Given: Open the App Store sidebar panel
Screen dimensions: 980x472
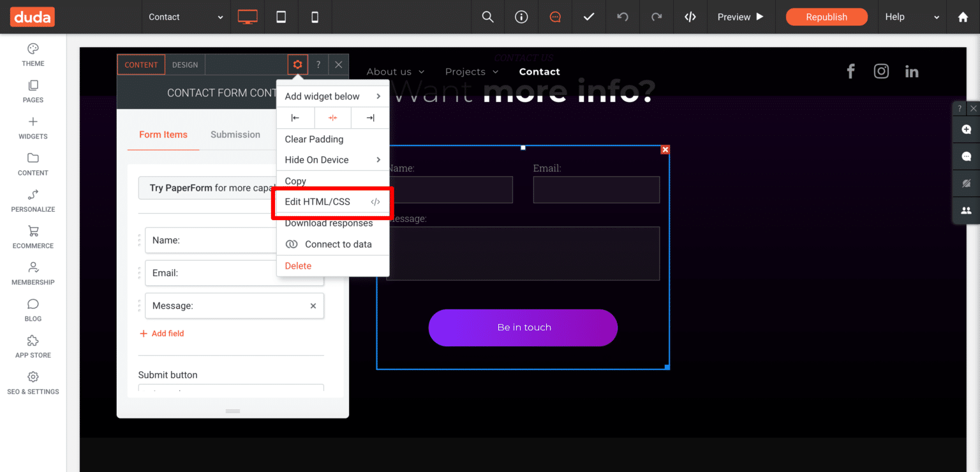Looking at the screenshot, I should point(33,346).
